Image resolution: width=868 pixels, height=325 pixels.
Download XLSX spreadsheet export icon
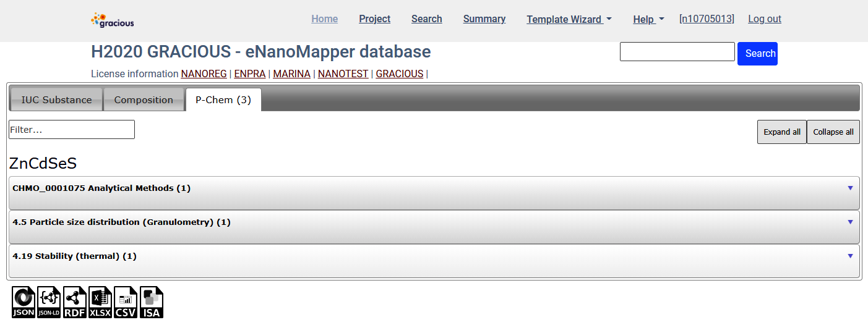point(100,302)
